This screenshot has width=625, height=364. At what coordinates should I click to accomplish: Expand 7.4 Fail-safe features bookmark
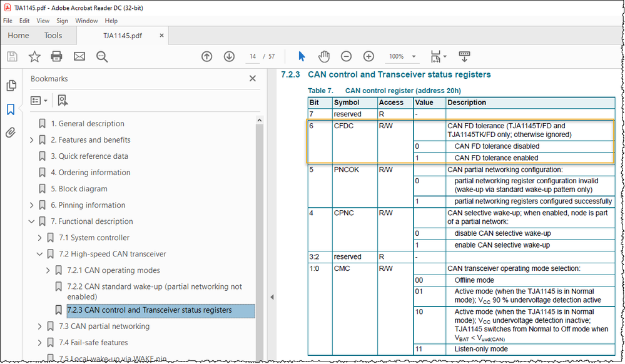click(x=40, y=343)
